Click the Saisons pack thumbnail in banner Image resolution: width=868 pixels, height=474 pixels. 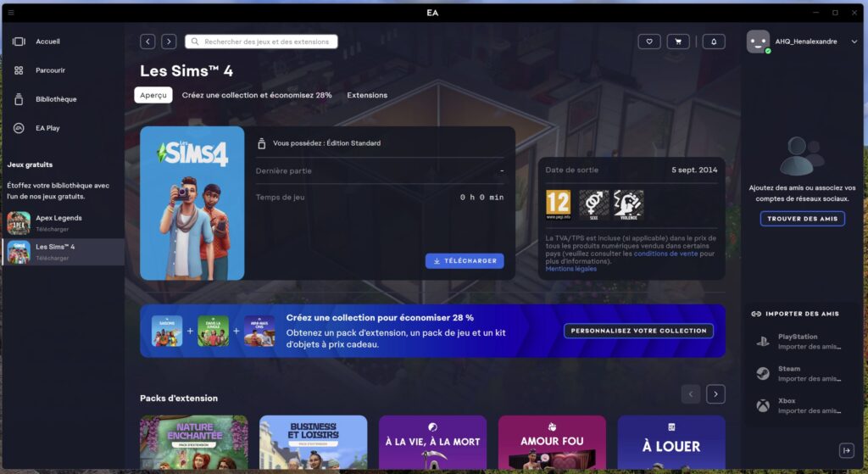pyautogui.click(x=167, y=331)
